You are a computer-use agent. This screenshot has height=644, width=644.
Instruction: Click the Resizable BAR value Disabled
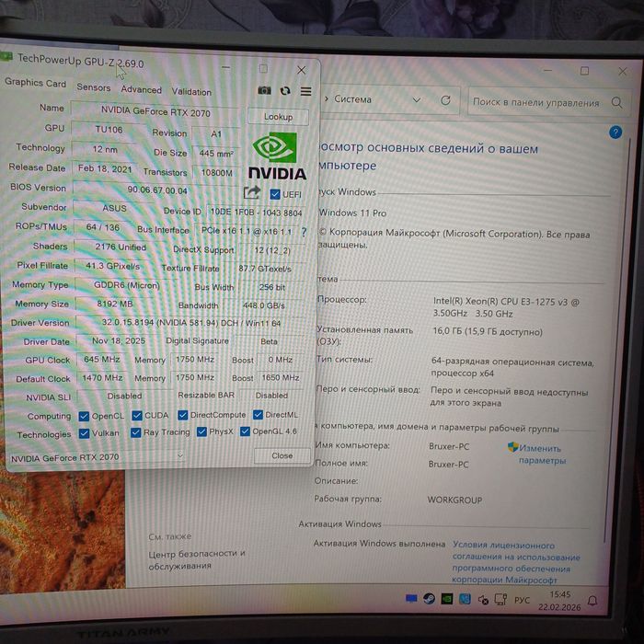click(x=271, y=395)
